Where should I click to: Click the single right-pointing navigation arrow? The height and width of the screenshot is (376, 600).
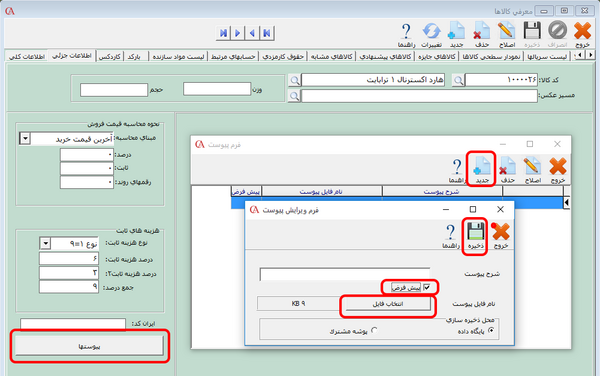point(238,33)
